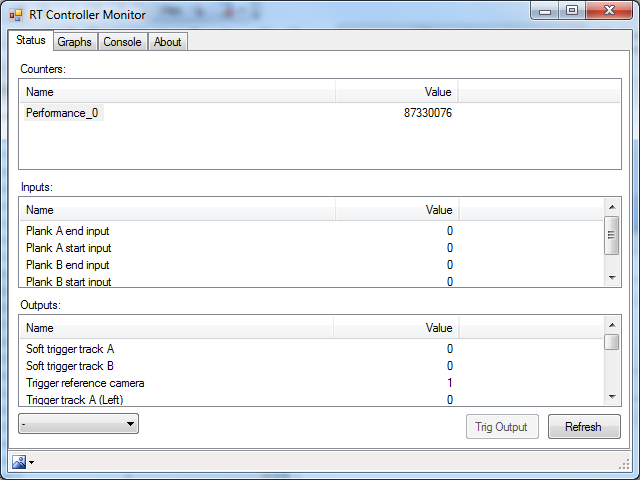The width and height of the screenshot is (640, 480).
Task: Click the Value column header in Outputs
Action: [397, 328]
